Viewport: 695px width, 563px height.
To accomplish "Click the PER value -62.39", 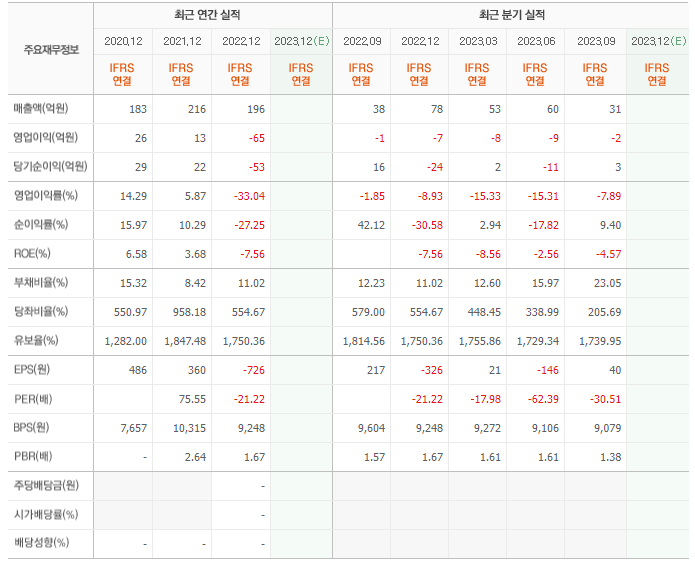I will [543, 399].
